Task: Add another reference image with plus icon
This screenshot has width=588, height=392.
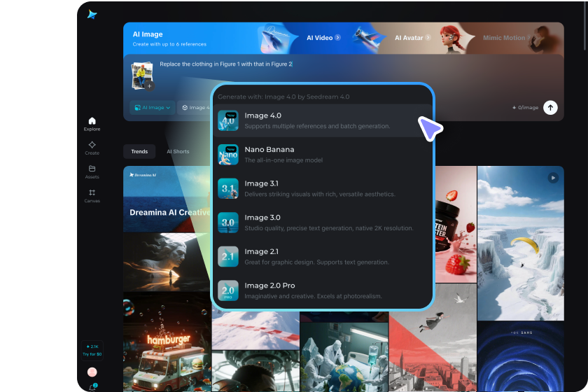Action: 149,86
